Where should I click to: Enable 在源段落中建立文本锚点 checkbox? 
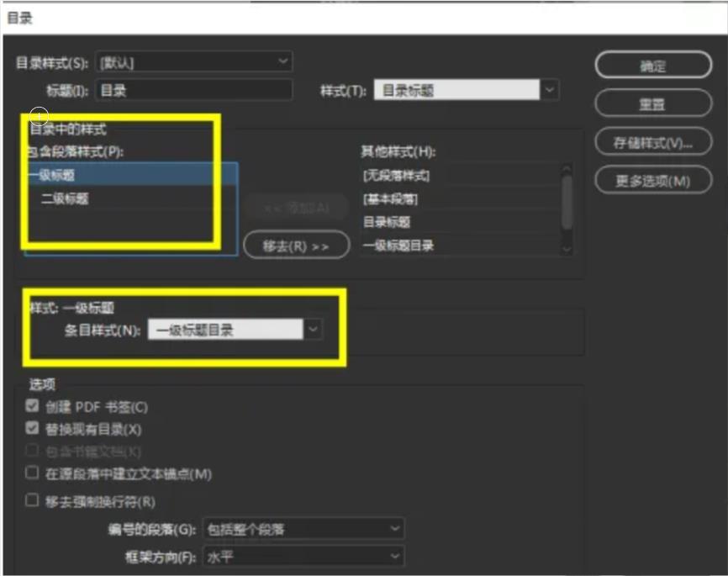[x=33, y=473]
